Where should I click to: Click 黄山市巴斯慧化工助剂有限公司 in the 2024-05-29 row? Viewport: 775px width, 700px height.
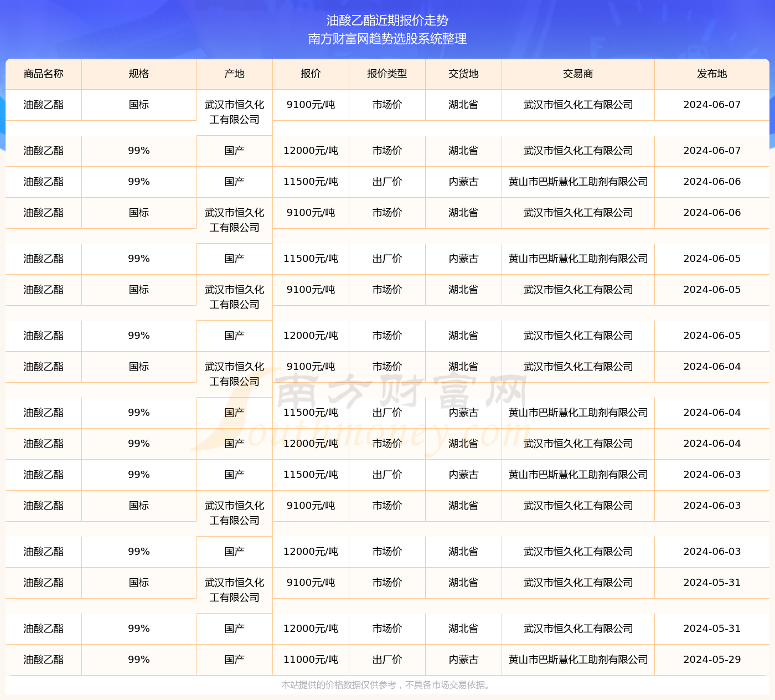click(x=578, y=660)
